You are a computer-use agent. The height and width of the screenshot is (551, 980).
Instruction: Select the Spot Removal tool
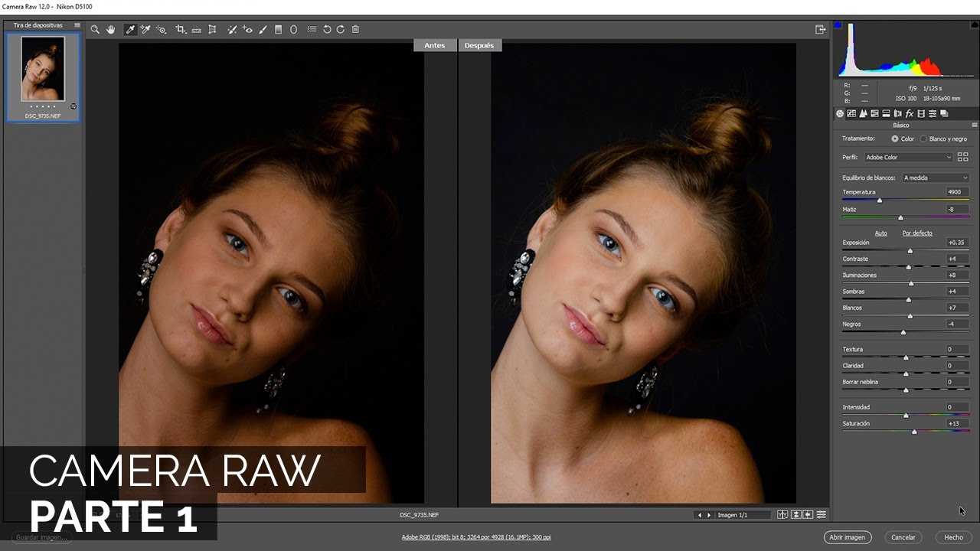click(232, 29)
